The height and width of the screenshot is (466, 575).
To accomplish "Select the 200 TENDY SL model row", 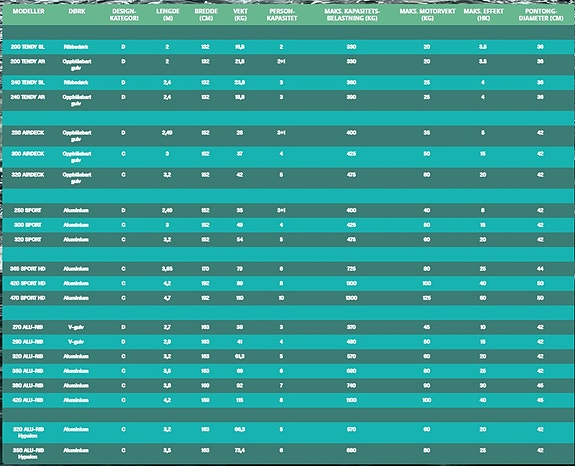I will pos(288,47).
